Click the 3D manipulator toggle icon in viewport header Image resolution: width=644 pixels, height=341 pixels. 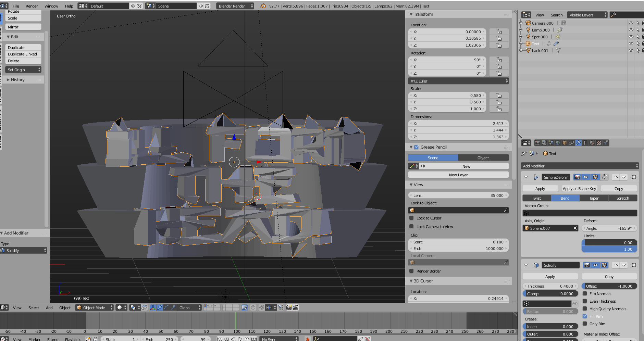(x=153, y=307)
